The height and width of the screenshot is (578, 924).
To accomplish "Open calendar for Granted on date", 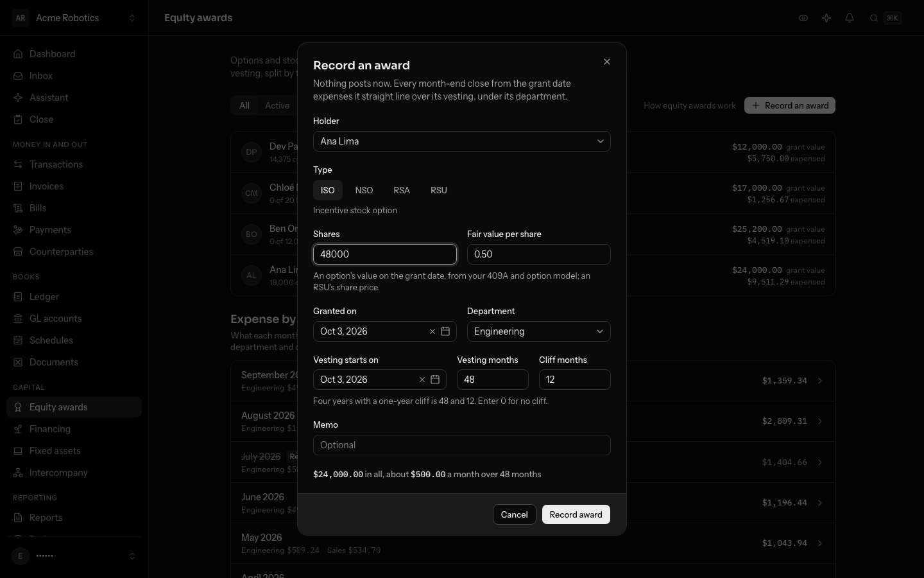I will (x=445, y=331).
